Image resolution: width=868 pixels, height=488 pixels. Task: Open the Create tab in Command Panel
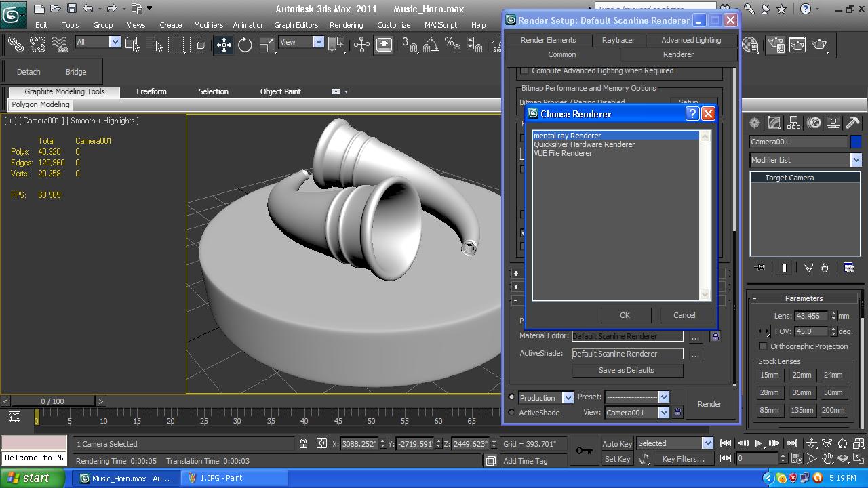tap(754, 123)
